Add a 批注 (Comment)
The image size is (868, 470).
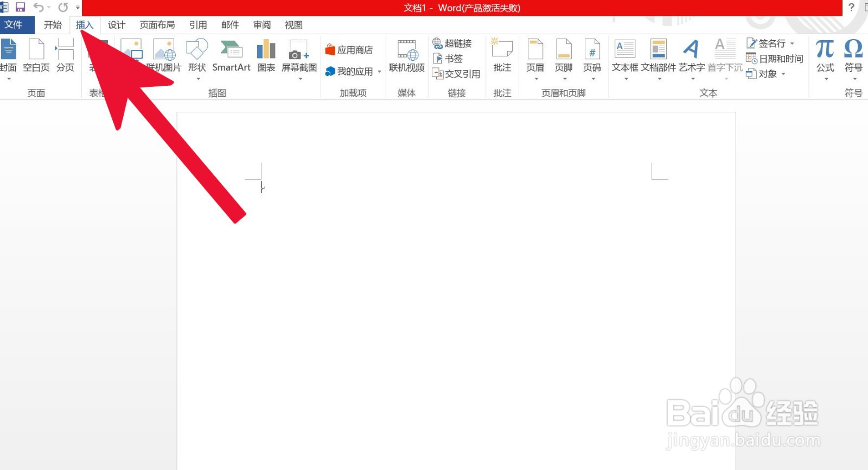click(x=502, y=56)
